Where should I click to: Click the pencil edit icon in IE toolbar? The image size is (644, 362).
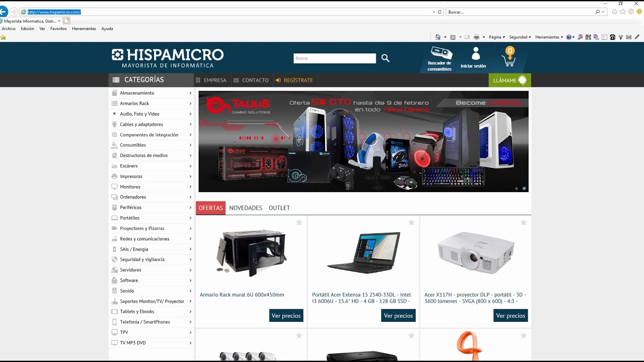[637, 37]
